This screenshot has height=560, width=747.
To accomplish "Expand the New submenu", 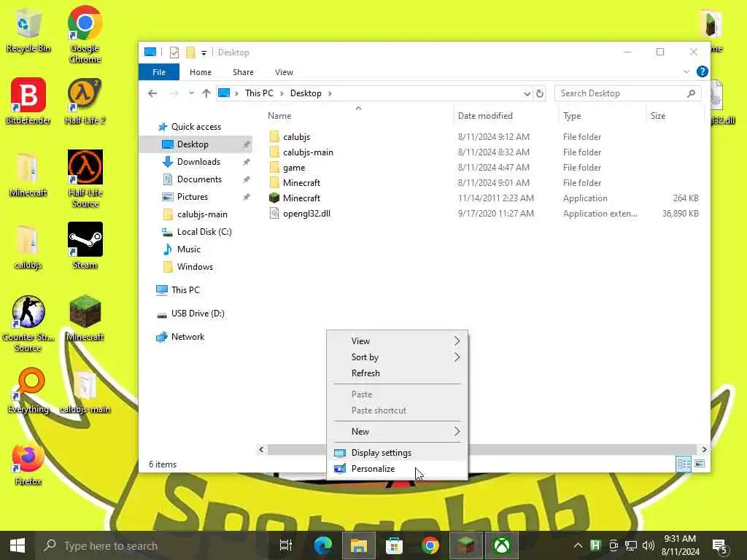I will tap(397, 432).
